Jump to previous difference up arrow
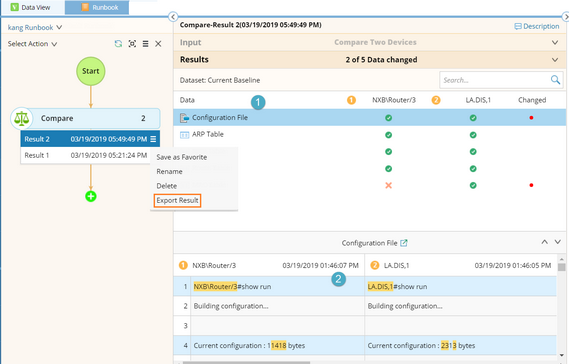The width and height of the screenshot is (569, 364). click(x=544, y=242)
